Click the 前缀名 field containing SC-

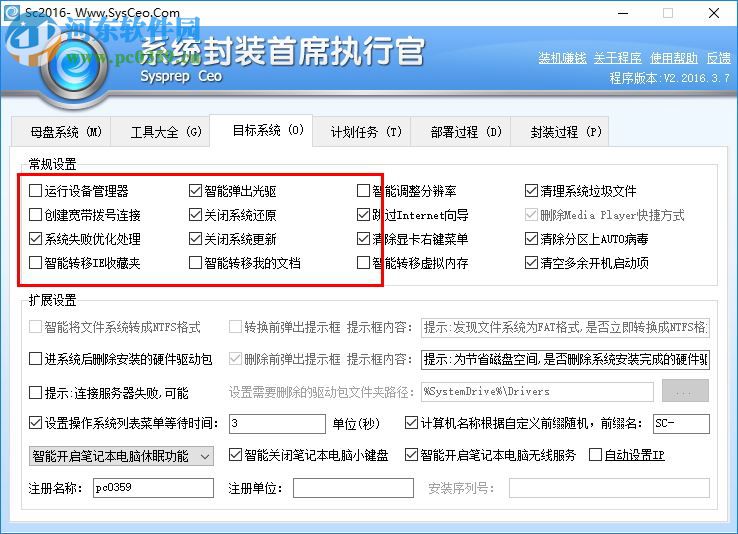681,423
